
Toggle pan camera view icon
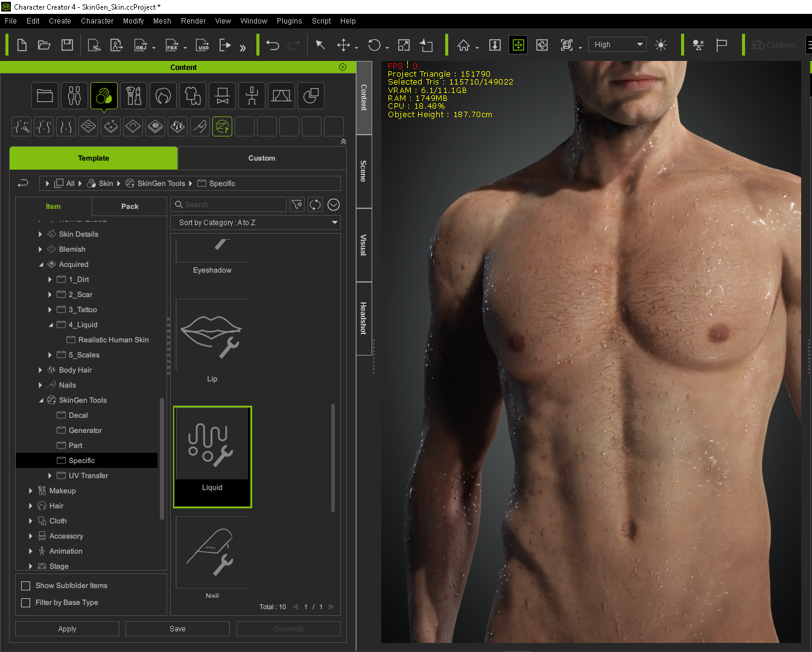click(518, 45)
